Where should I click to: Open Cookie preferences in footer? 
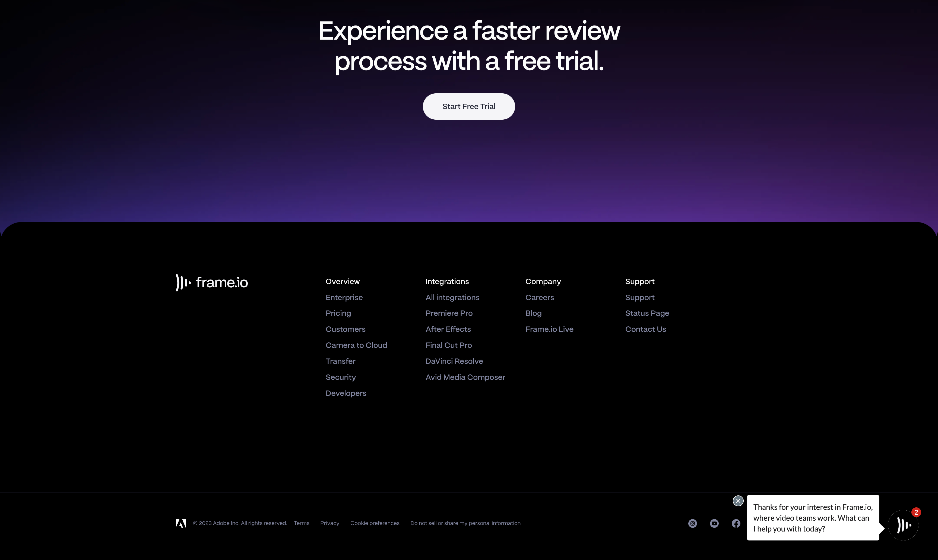point(375,523)
